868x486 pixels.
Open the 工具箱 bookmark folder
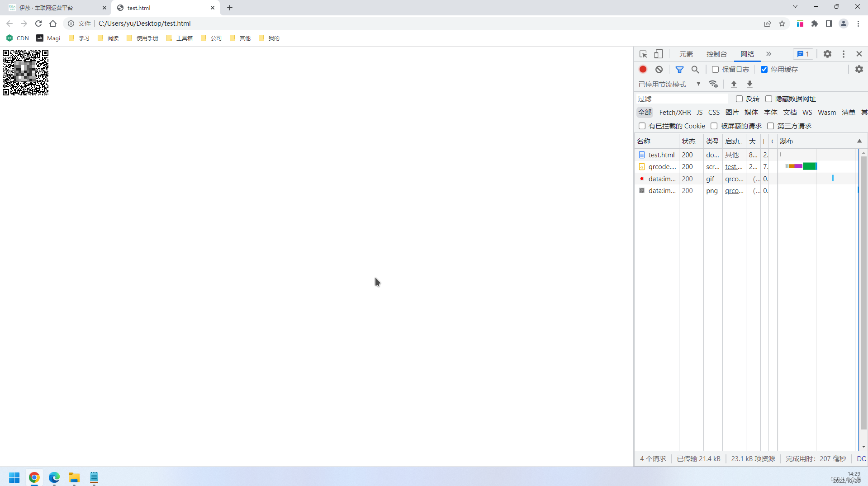180,38
